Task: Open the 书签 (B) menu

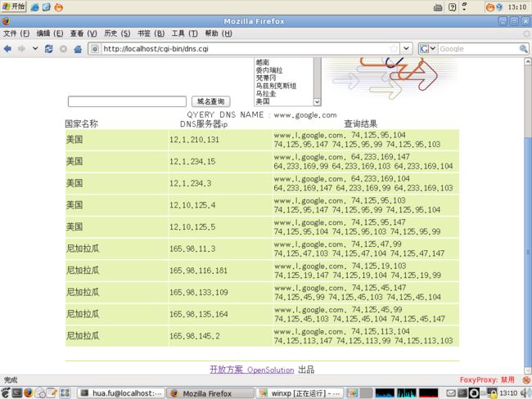Action: [x=151, y=34]
